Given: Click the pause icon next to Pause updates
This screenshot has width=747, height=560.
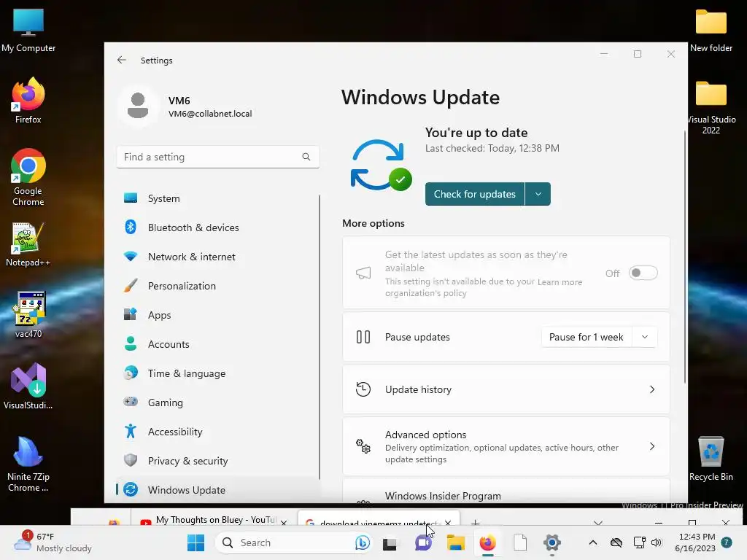Looking at the screenshot, I should tap(363, 337).
